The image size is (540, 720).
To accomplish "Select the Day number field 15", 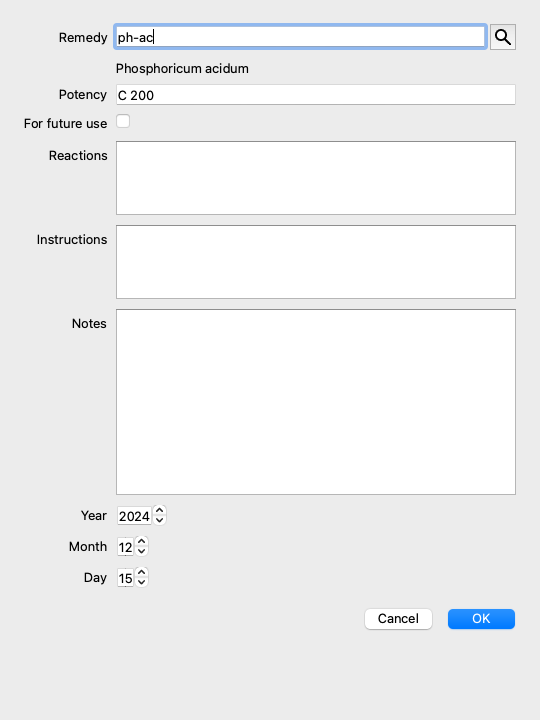I will click(x=125, y=578).
